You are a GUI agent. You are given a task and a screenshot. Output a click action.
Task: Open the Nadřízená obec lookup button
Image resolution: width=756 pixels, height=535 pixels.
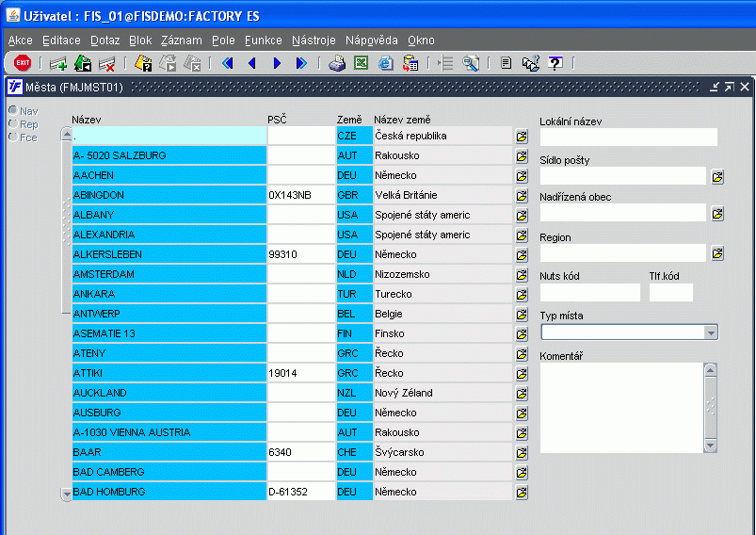click(x=717, y=214)
